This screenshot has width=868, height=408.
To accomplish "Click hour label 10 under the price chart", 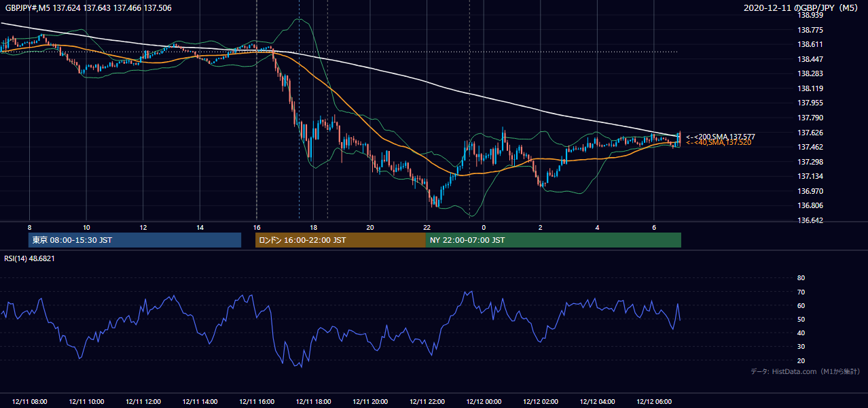I will [86, 227].
